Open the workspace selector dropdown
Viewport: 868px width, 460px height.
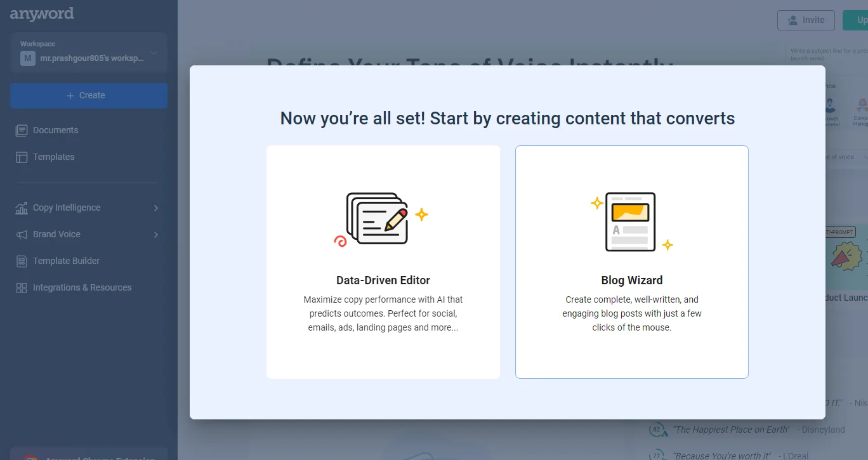coord(89,53)
